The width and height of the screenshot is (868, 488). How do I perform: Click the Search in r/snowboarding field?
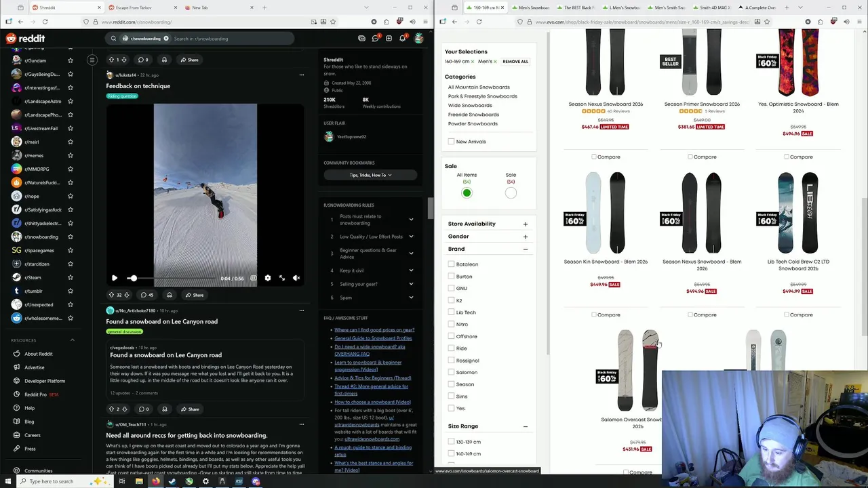point(231,39)
